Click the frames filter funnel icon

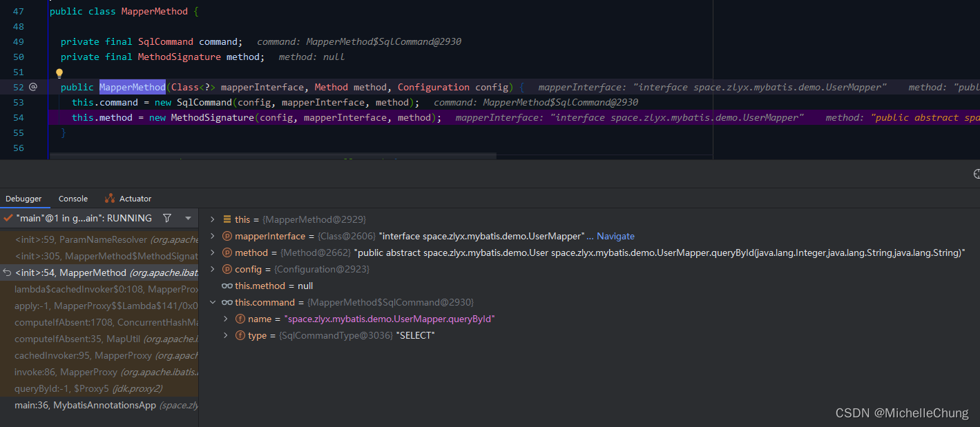[167, 218]
